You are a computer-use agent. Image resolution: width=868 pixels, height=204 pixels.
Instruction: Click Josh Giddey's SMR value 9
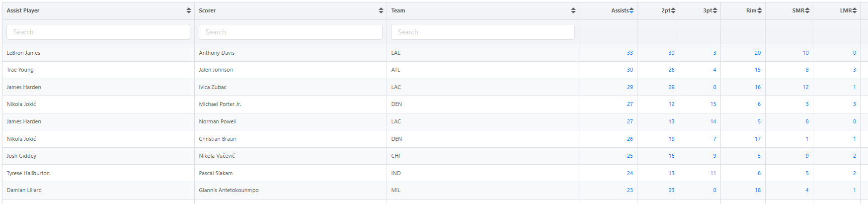pyautogui.click(x=807, y=156)
